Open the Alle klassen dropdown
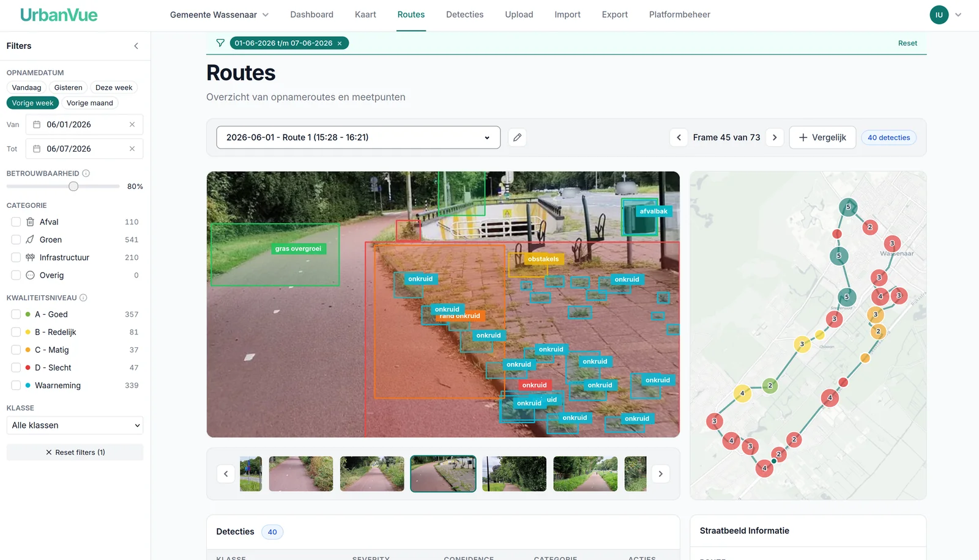The height and width of the screenshot is (560, 979). pyautogui.click(x=75, y=426)
